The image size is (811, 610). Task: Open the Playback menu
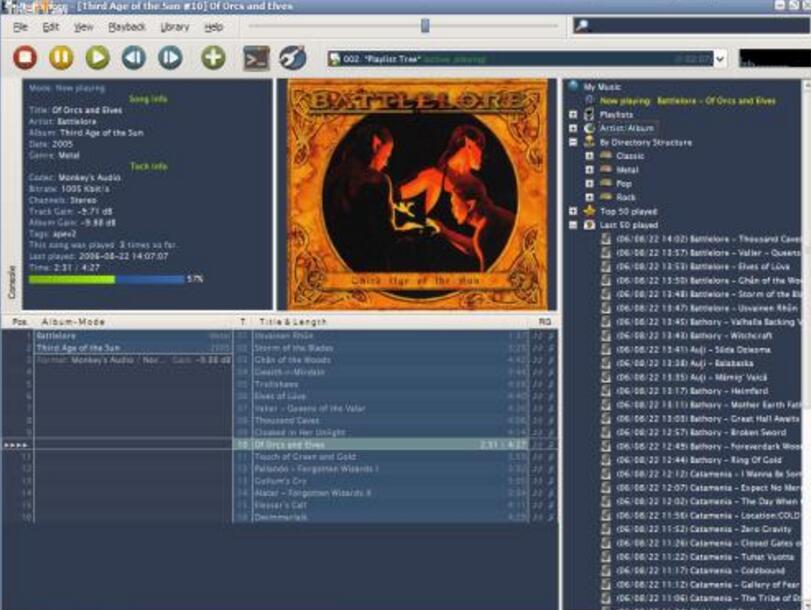[x=127, y=27]
